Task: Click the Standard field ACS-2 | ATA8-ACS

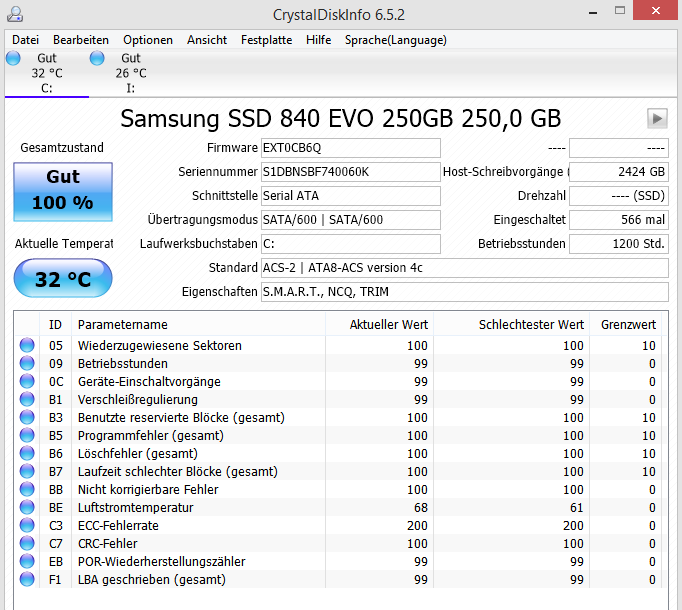Action: tap(465, 268)
